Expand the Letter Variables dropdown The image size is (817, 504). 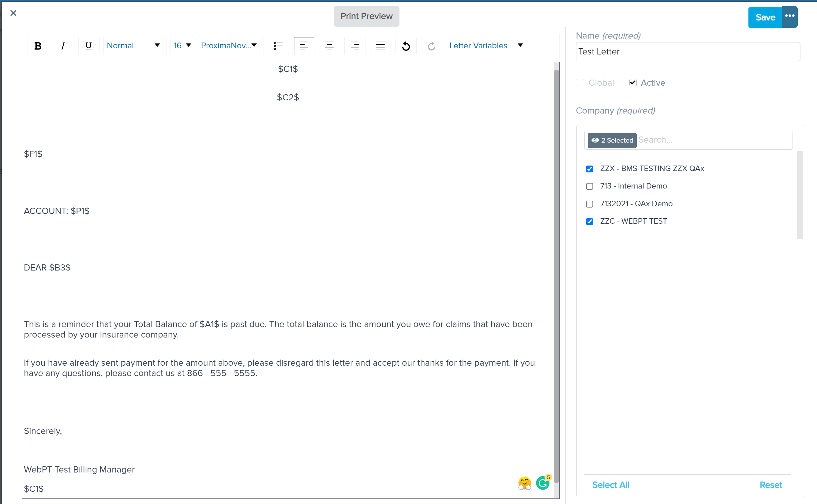(x=488, y=46)
